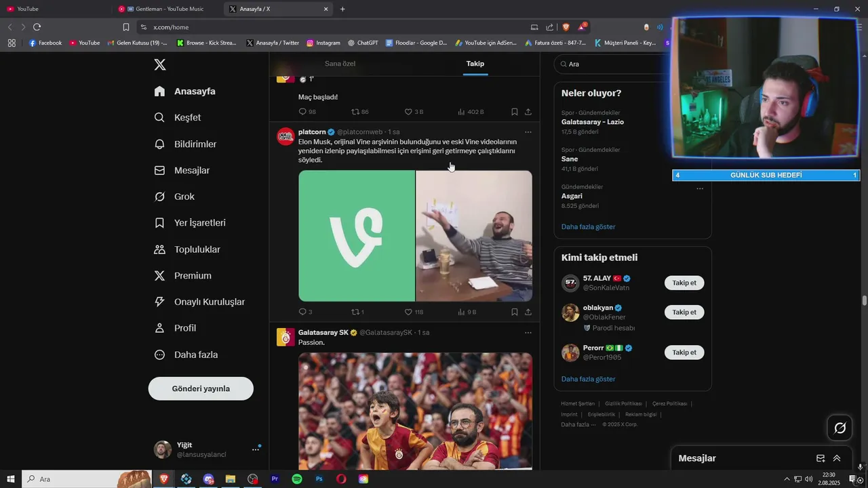Share the platcorn post
The height and width of the screenshot is (488, 868).
[x=528, y=312]
